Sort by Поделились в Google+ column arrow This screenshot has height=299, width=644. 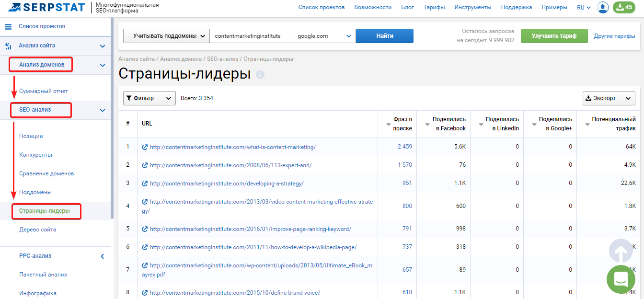[534, 124]
